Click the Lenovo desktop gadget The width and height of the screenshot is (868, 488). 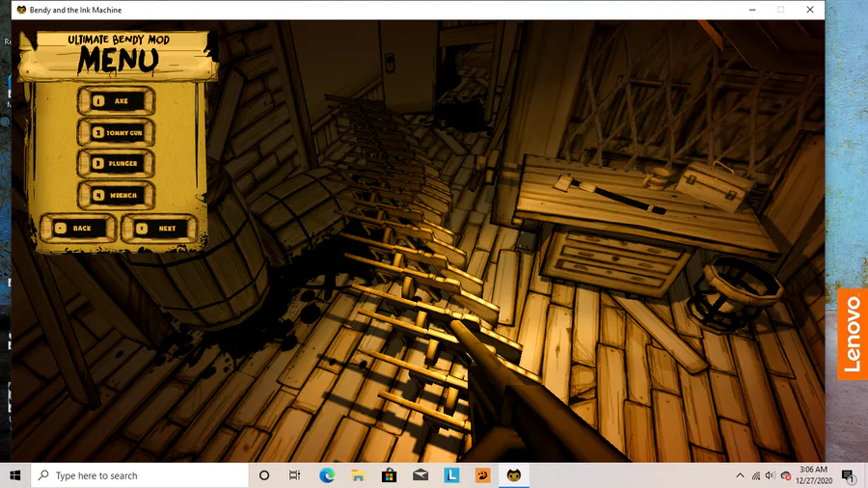coord(853,335)
